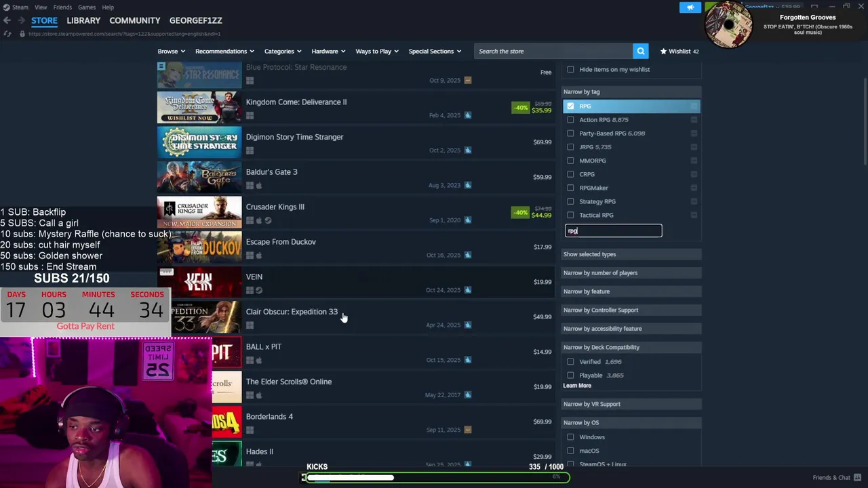Click the magnifying glass search button
The width and height of the screenshot is (868, 488).
(x=640, y=51)
